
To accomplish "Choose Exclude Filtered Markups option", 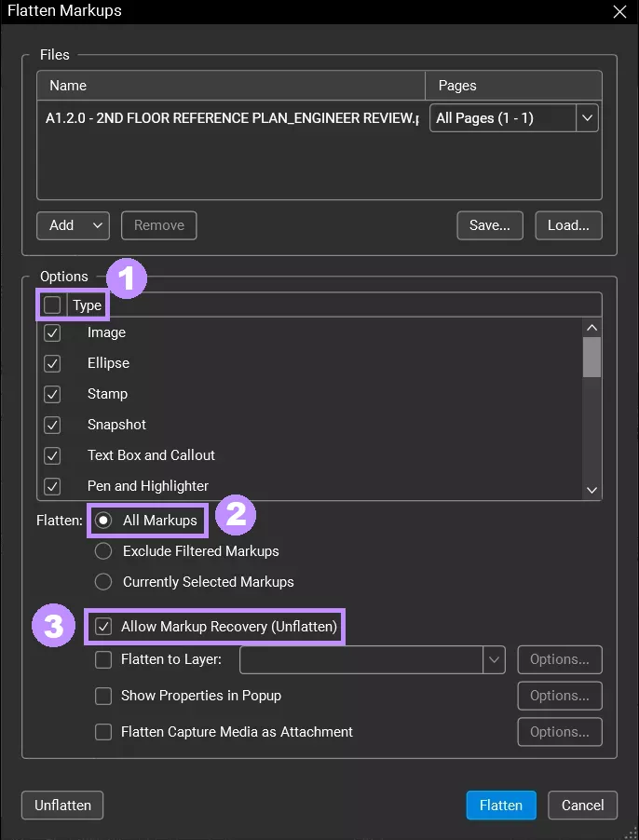I will (103, 551).
